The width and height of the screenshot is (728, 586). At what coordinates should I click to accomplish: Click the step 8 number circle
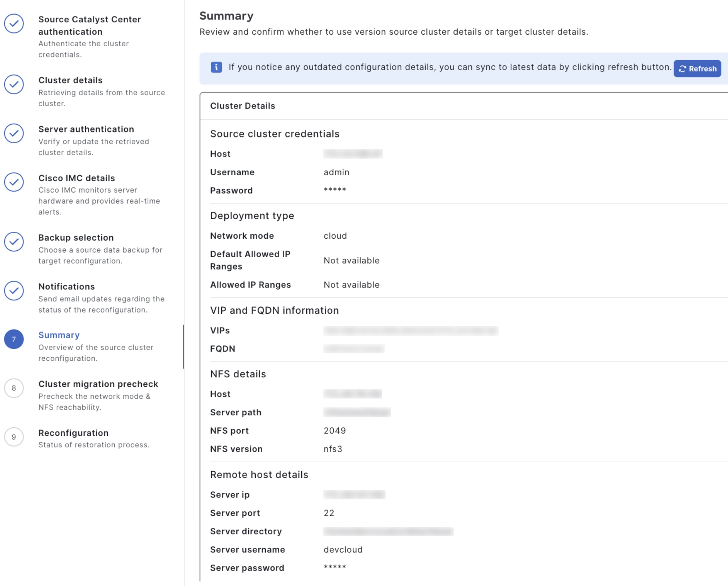[14, 388]
